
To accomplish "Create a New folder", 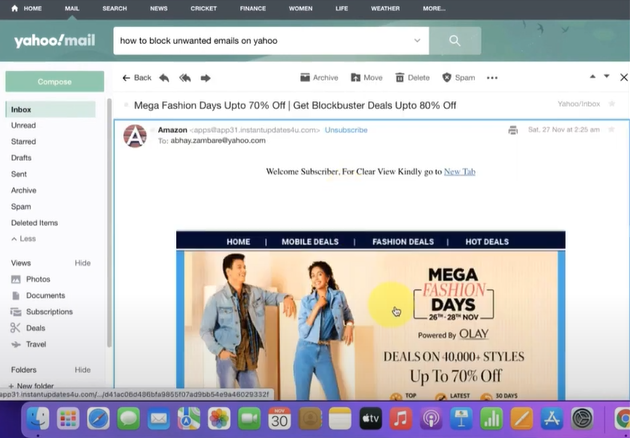I will click(31, 386).
